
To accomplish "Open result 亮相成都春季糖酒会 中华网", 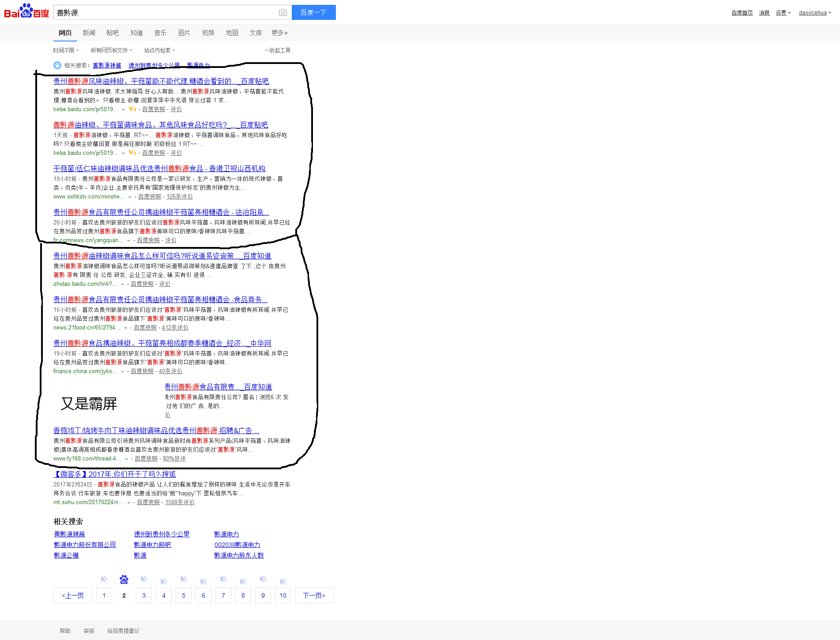I will click(162, 343).
